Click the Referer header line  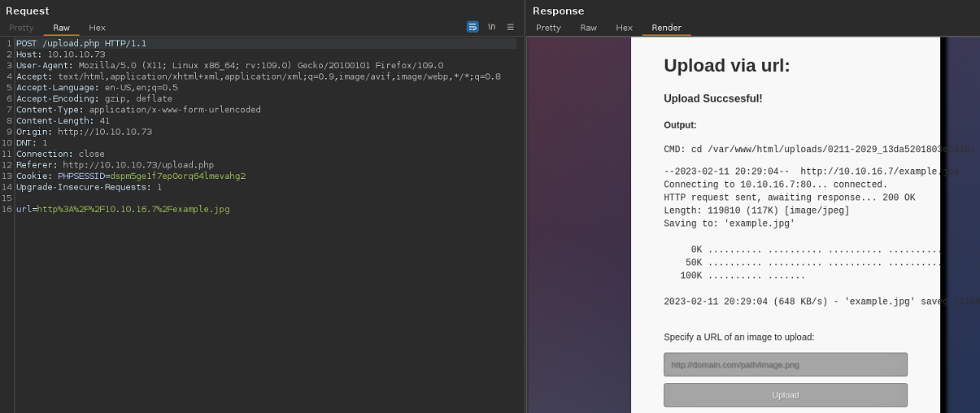point(115,165)
